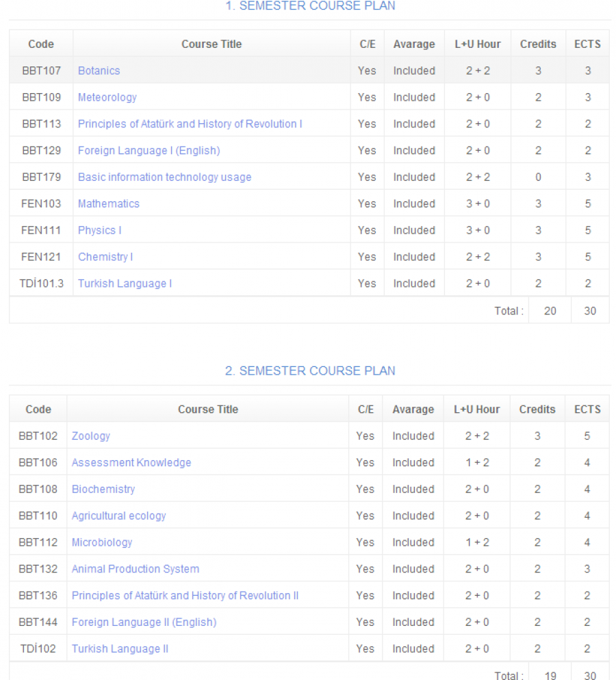This screenshot has width=616, height=680.
Task: Select code cell BBT107
Action: pos(41,71)
